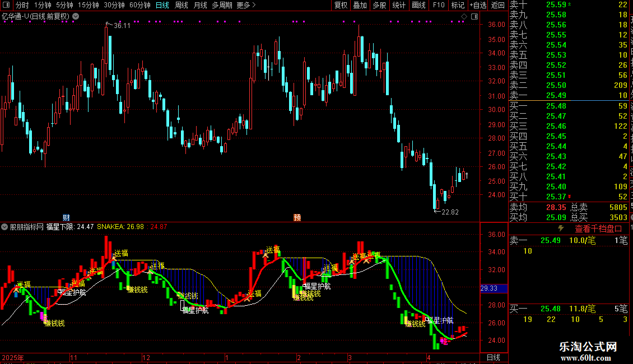633x364 pixels.
Task: Click the 29.33 highlighted axis value
Action: point(494,288)
